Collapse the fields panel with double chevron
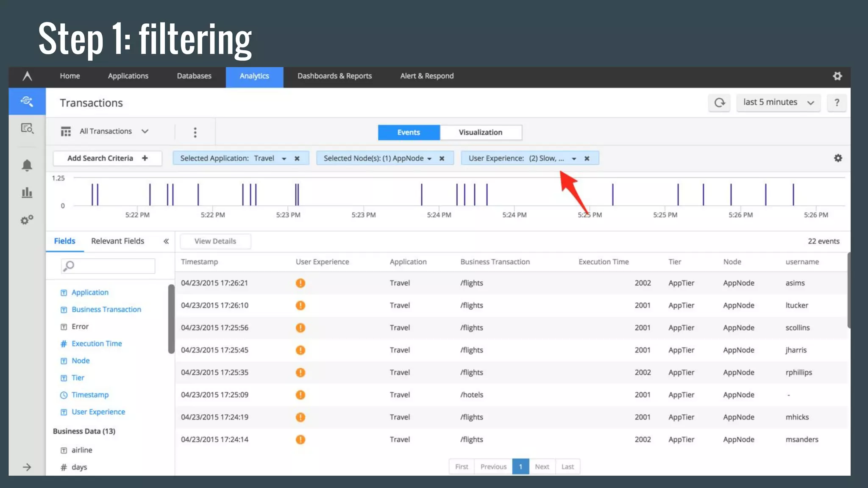This screenshot has width=868, height=488. tap(166, 241)
